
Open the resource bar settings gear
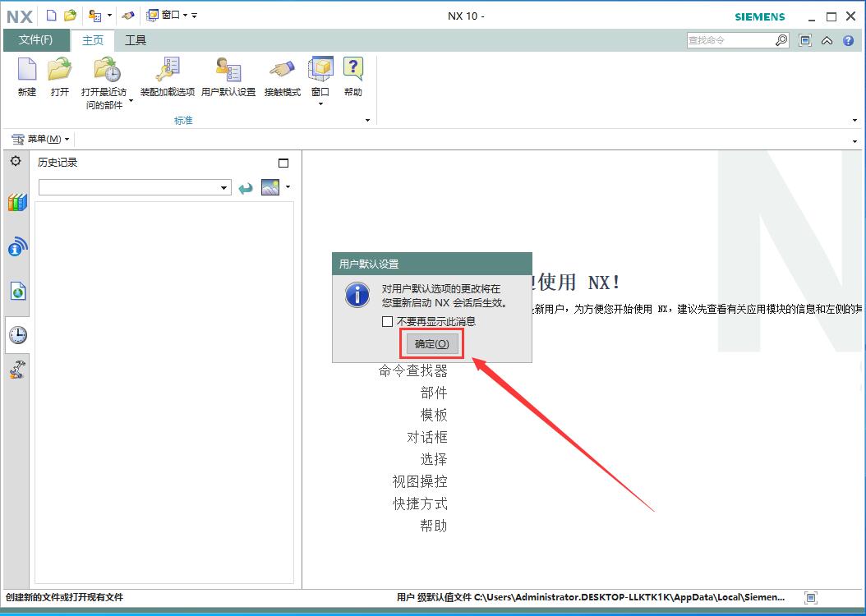tap(15, 162)
